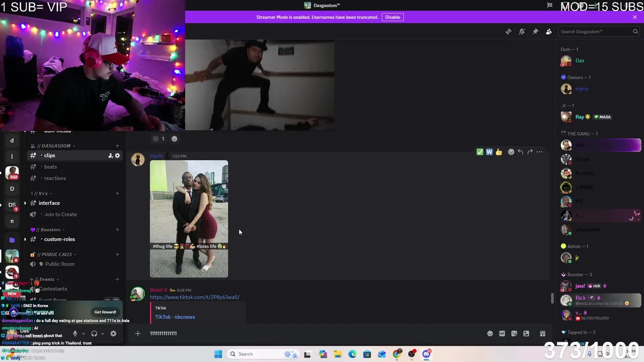Toggle channel notification mute bell icon
This screenshot has width=644, height=362.
(522, 32)
